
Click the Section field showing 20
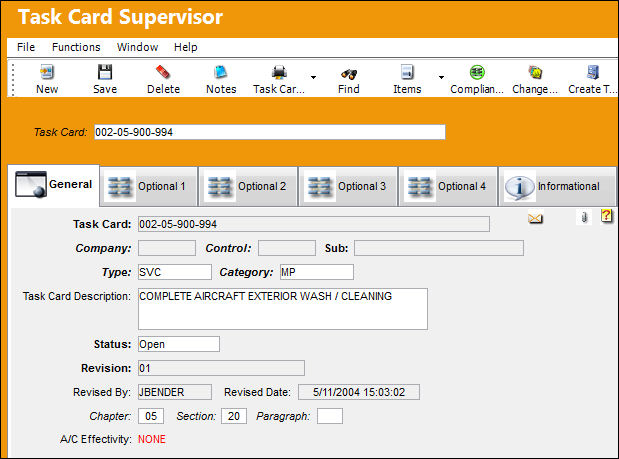pyautogui.click(x=234, y=416)
